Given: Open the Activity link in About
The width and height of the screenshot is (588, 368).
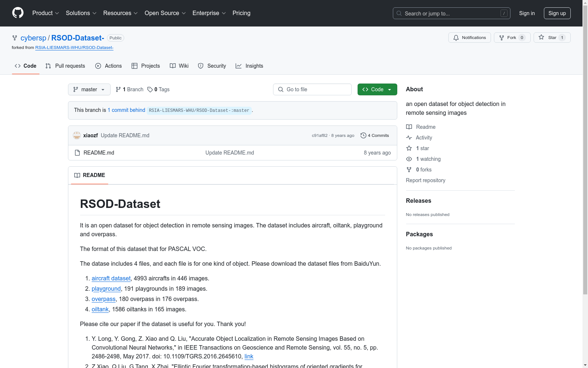Looking at the screenshot, I should [419, 138].
